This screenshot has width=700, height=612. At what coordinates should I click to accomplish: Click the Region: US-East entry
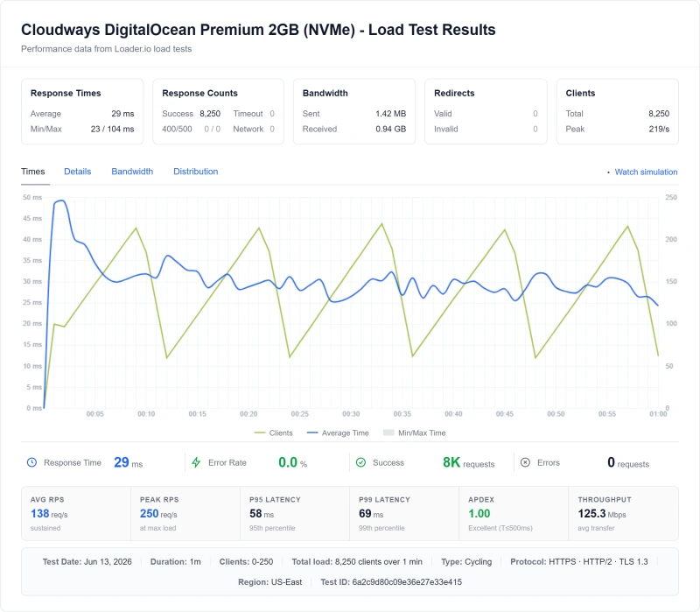coord(270,582)
